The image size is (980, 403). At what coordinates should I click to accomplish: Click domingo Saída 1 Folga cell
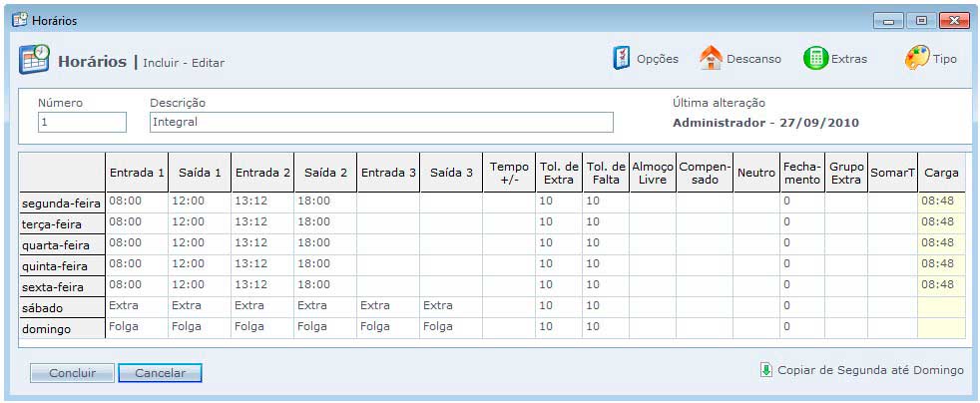200,327
